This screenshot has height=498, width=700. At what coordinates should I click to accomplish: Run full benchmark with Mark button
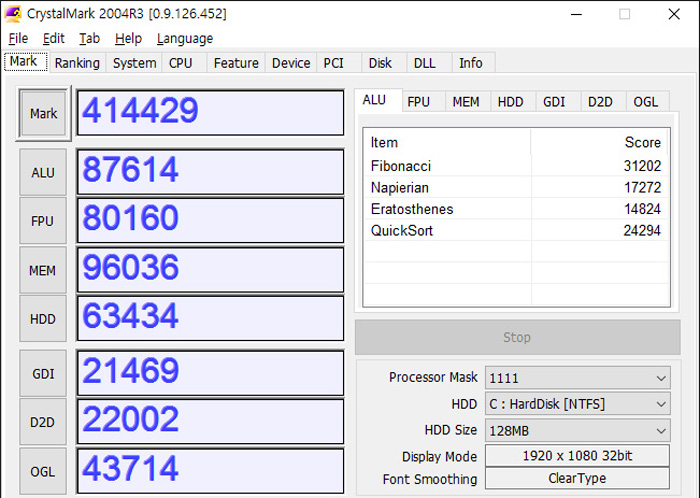[x=43, y=113]
